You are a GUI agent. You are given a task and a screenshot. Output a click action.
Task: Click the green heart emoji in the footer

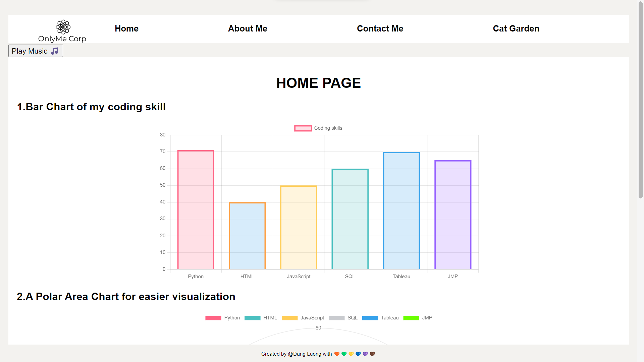point(344,354)
